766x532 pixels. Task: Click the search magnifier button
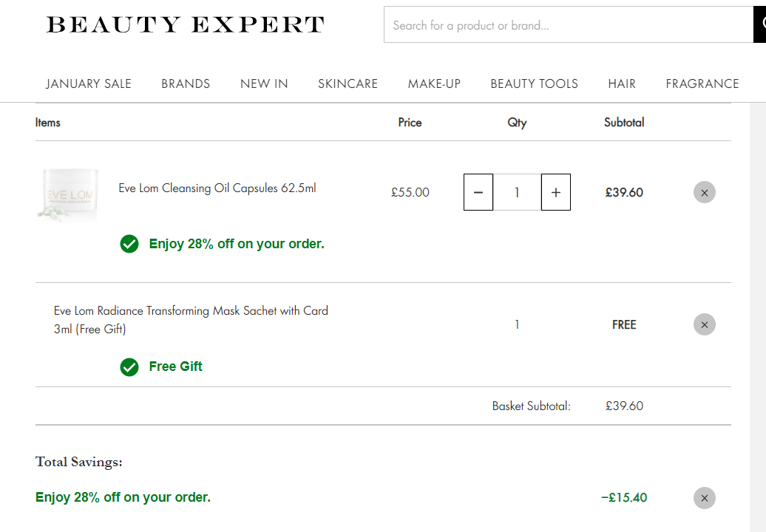tap(760, 24)
